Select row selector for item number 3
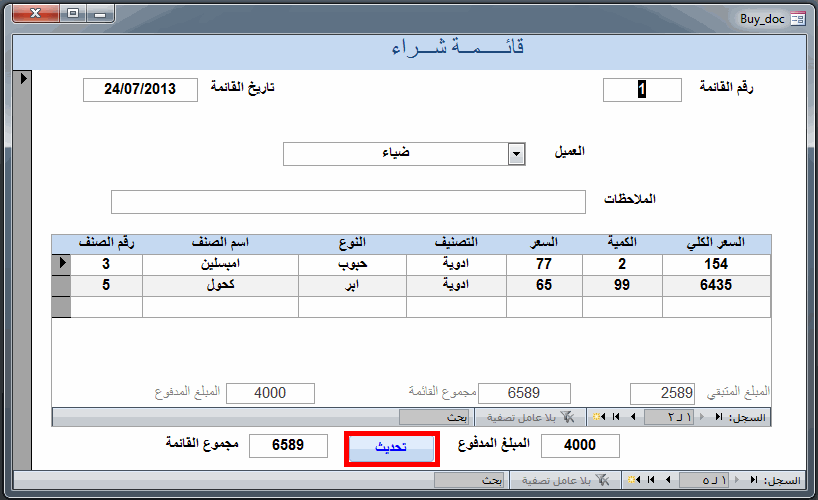This screenshot has height=500, width=818. [x=61, y=265]
